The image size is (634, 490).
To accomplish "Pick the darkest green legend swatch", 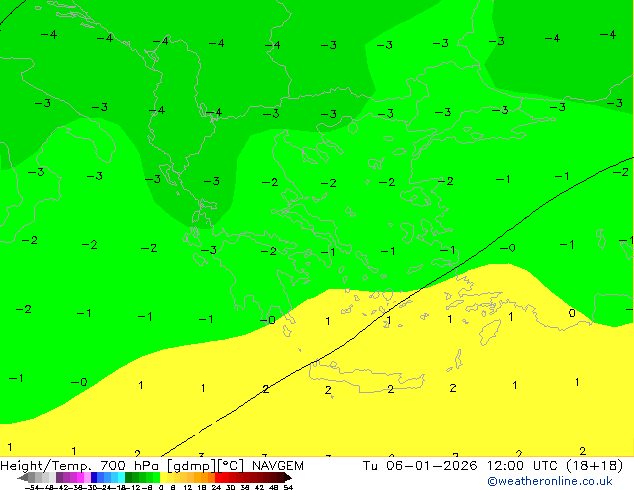I will pyautogui.click(x=129, y=477).
